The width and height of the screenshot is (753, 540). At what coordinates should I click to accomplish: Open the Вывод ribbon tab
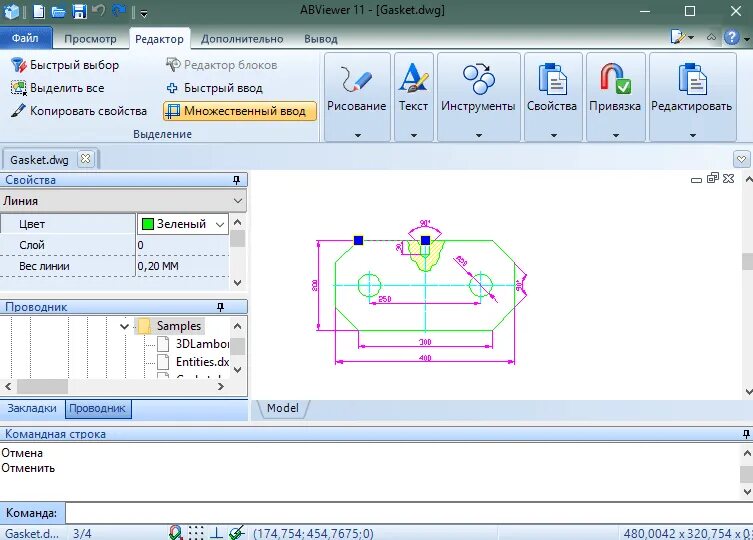point(321,39)
